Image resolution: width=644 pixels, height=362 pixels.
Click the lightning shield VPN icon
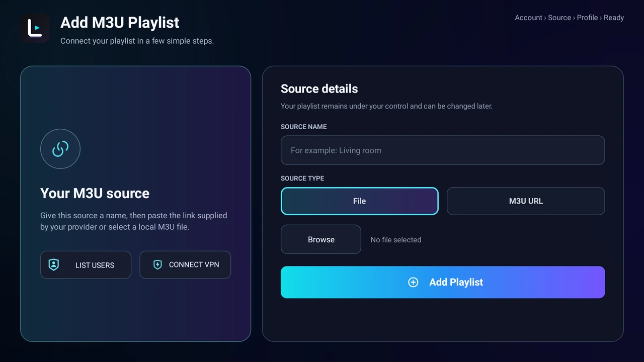[x=157, y=264]
